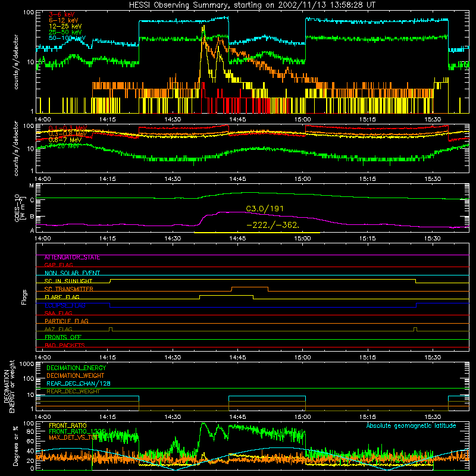
Task: Click the orange MAX_DET_VS_TOT legend label
Action: pos(73,437)
